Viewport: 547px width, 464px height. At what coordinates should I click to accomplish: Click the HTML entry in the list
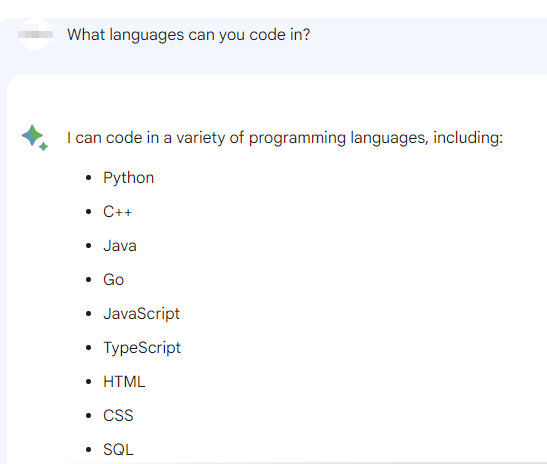(x=124, y=381)
